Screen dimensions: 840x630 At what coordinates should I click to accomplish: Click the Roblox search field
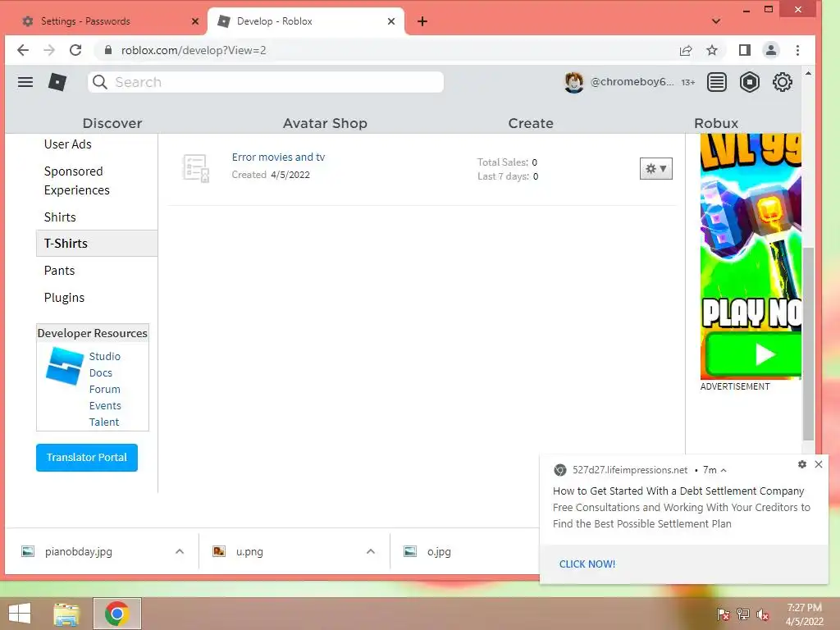[266, 82]
